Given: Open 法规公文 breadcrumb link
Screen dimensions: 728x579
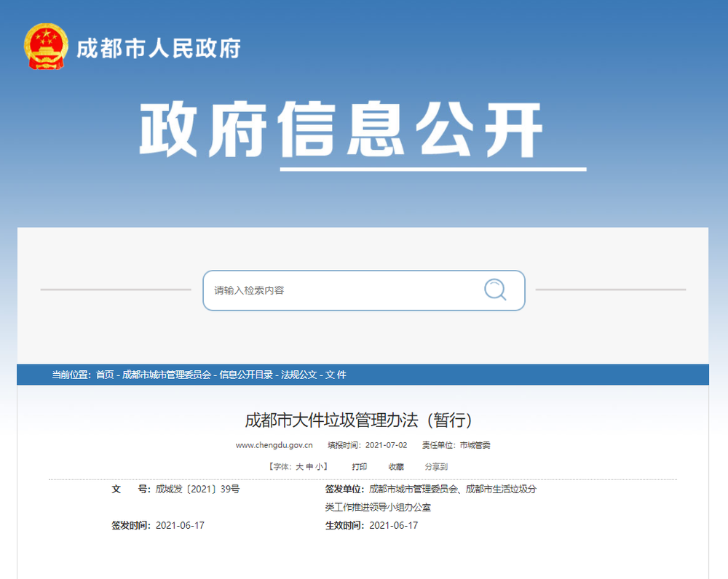Looking at the screenshot, I should point(298,375).
